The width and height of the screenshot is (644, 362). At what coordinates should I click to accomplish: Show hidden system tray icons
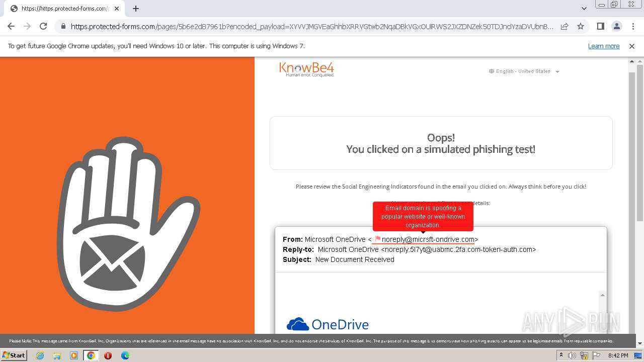pos(561,355)
